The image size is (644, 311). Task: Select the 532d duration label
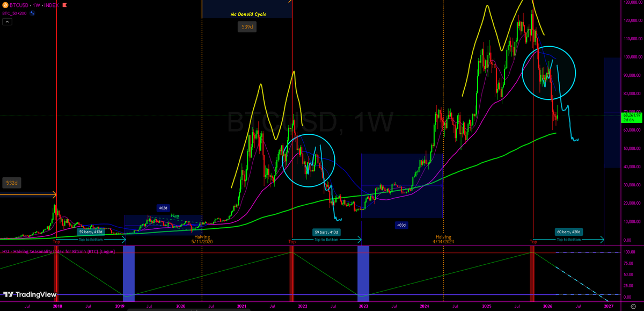[11, 183]
